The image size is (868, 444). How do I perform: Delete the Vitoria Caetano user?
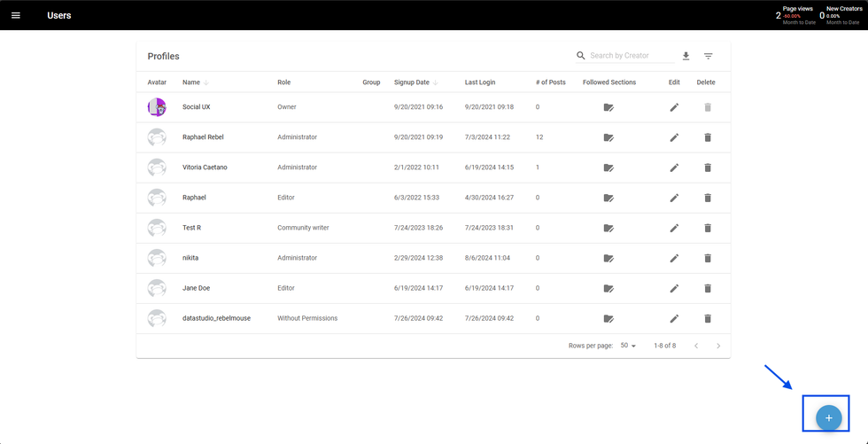pyautogui.click(x=708, y=167)
